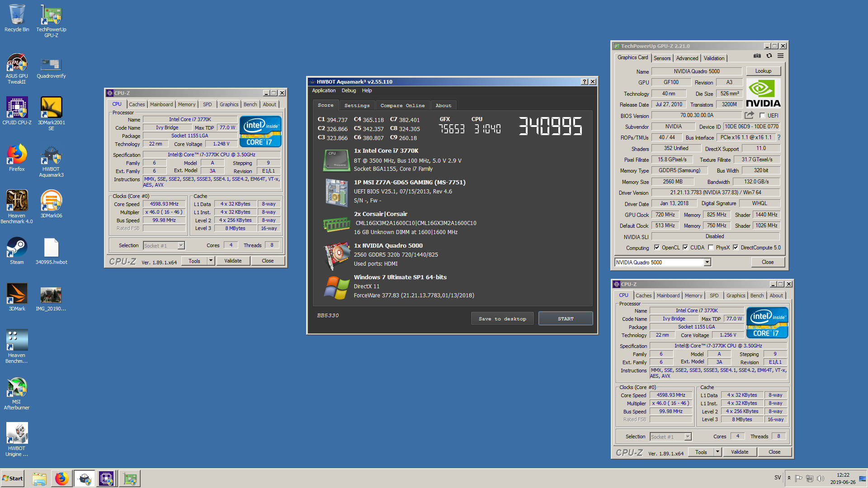Open the Recycle Bin desktop icon
This screenshot has width=868, height=488.
(x=17, y=18)
